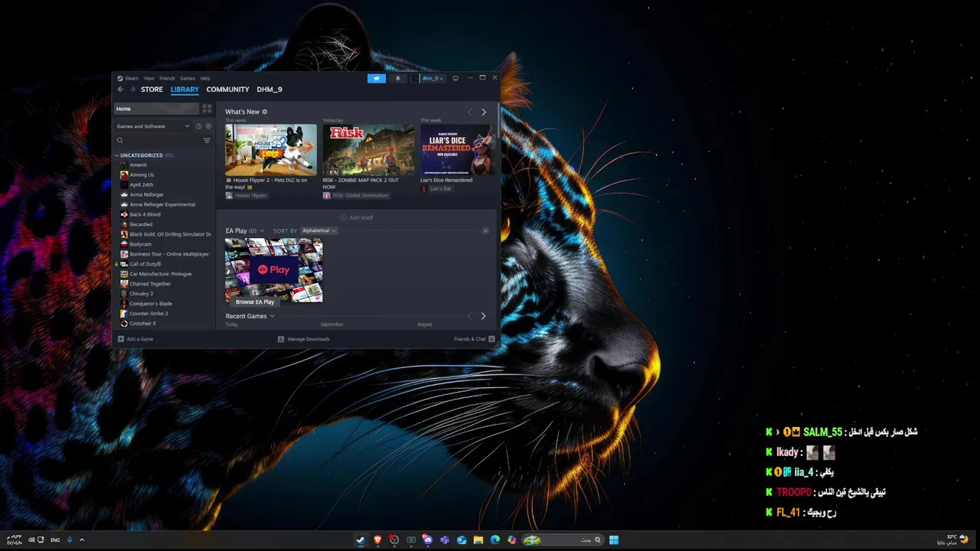
Task: Open the Friends & Chat grid icon
Action: [x=492, y=339]
